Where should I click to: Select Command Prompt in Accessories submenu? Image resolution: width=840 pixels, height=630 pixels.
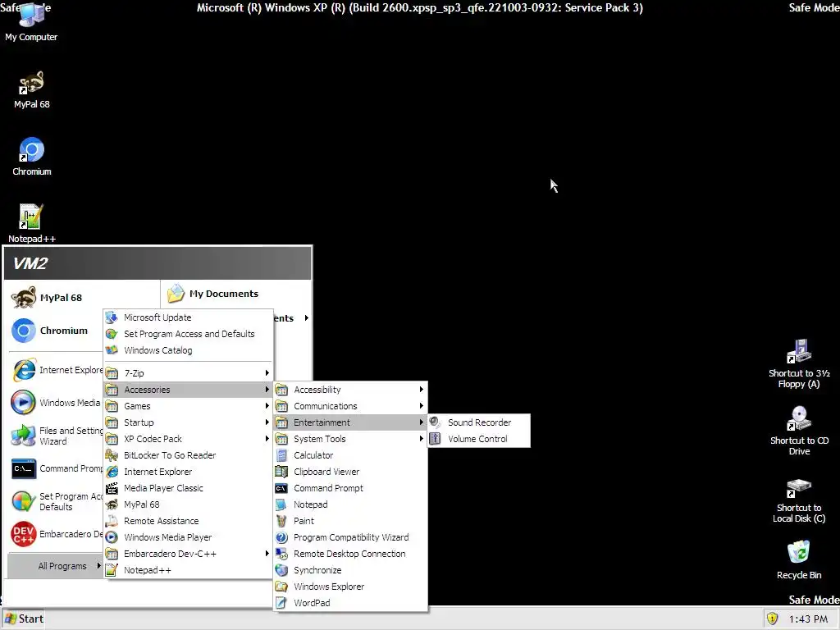(x=350, y=488)
